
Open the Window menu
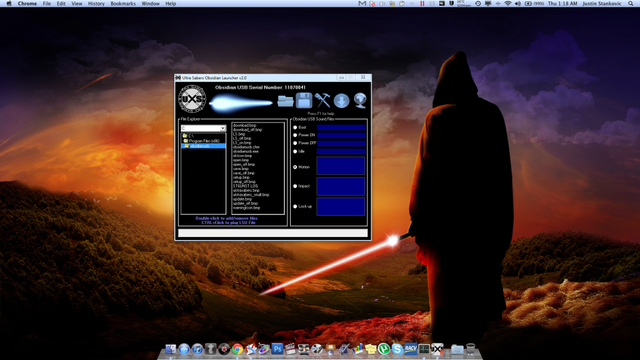[151, 3]
